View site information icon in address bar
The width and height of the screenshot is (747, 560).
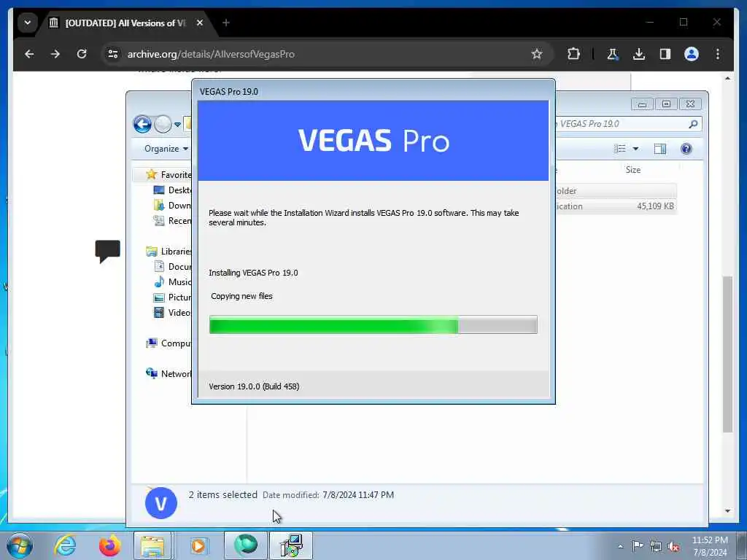coord(113,54)
